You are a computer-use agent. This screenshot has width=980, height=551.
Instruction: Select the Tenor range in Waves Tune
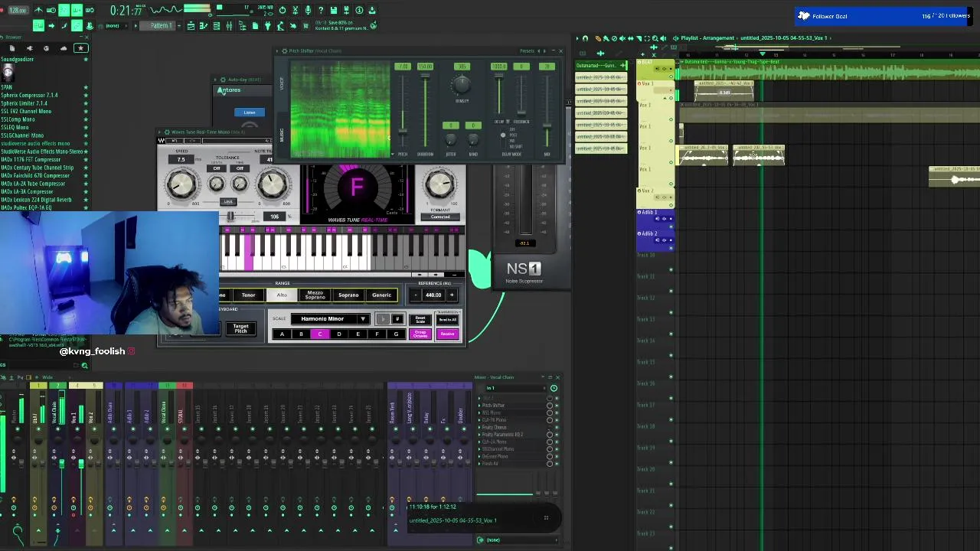pos(248,295)
